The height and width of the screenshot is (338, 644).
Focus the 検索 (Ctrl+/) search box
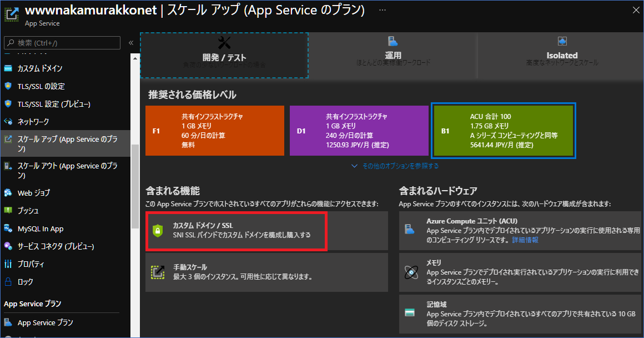click(62, 43)
